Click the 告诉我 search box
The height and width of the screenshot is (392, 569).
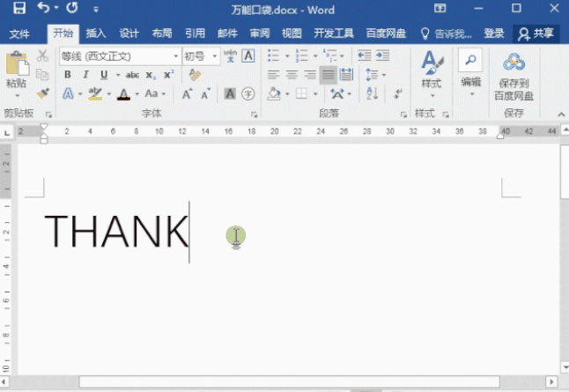[446, 33]
